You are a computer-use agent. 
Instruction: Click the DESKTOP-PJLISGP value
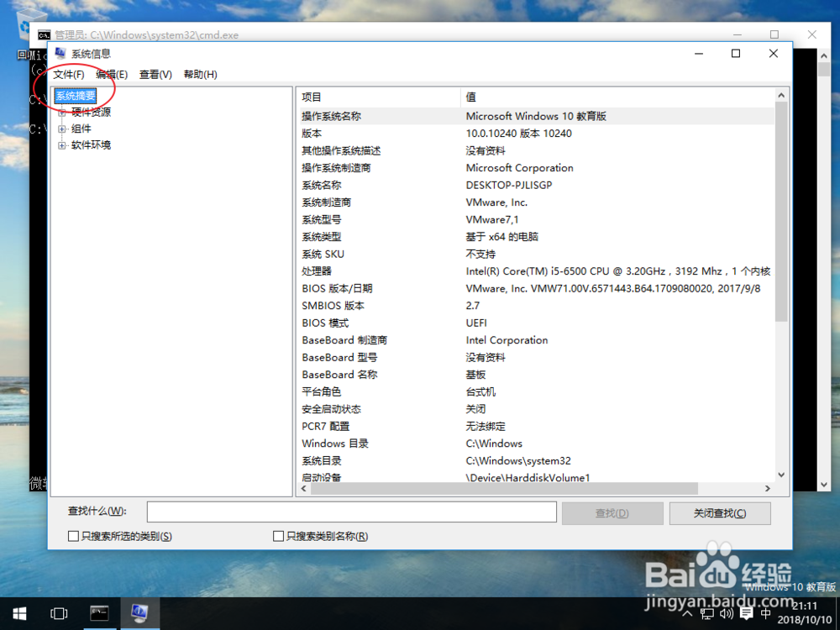509,185
